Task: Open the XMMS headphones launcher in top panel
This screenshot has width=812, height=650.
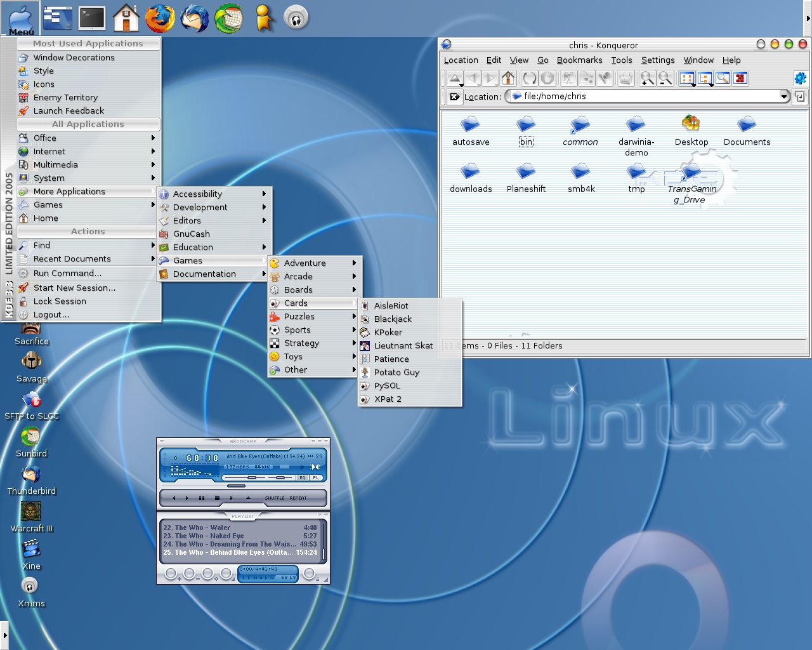Action: coord(296,18)
